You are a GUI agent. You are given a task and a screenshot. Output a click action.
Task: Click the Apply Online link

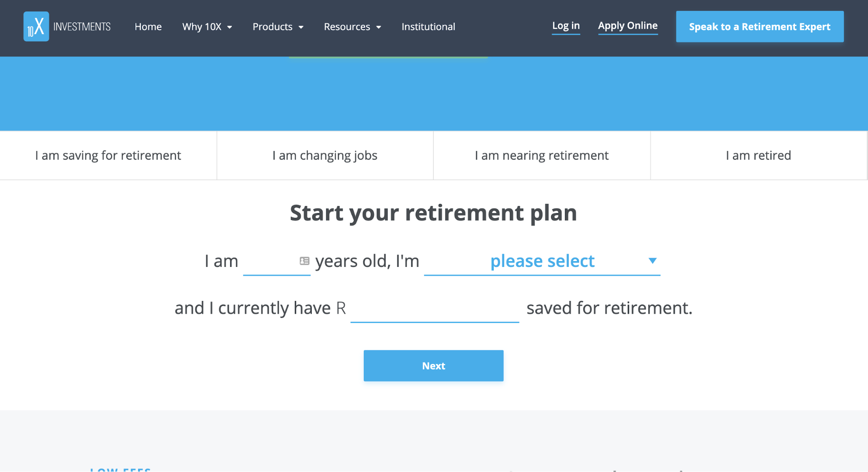tap(628, 26)
